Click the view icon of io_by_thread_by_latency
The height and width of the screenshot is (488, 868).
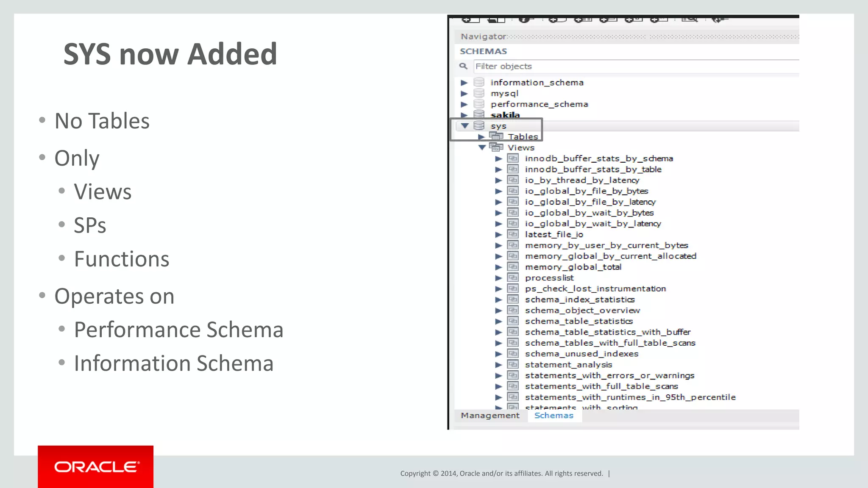(513, 180)
